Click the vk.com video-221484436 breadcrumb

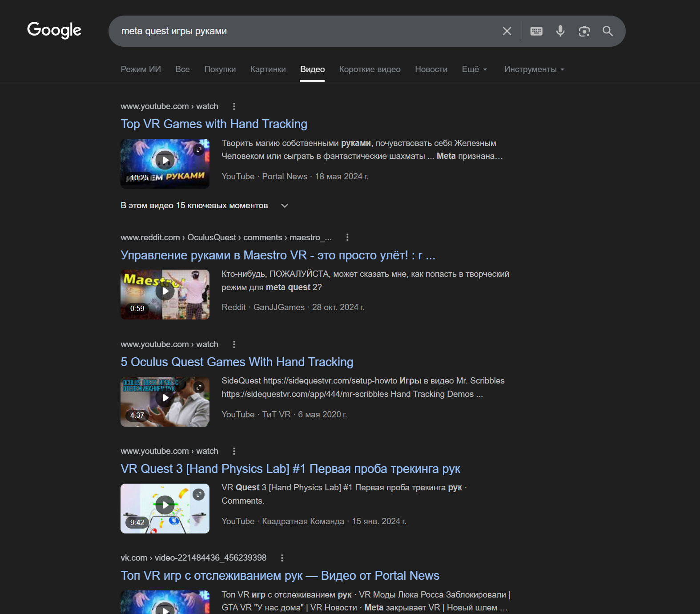tap(193, 558)
